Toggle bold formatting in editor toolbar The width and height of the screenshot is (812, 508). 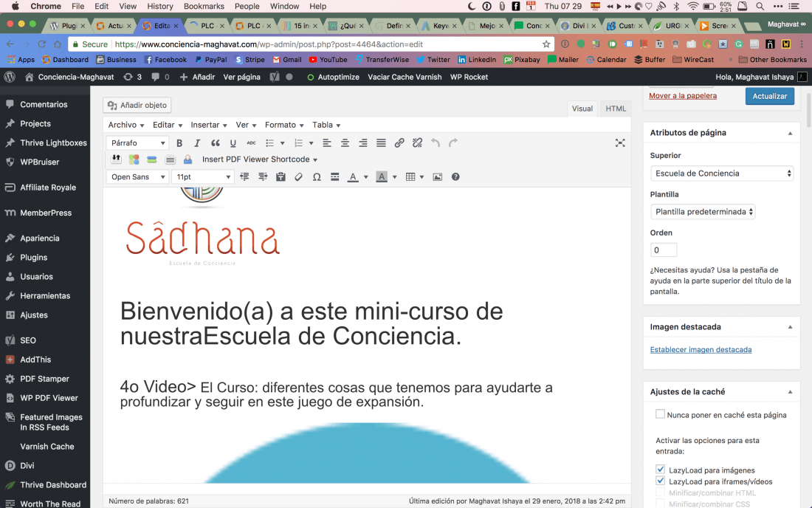[x=179, y=143]
